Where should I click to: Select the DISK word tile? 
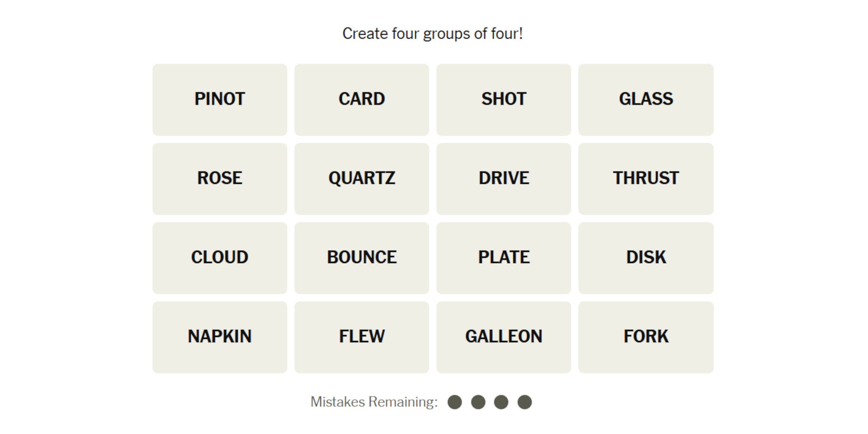coord(646,258)
